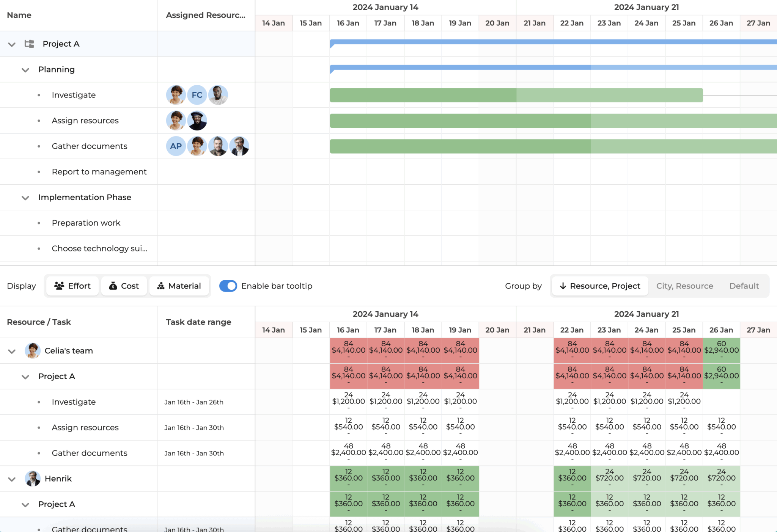
Task: Click the last avatar on Investigate row
Action: [x=218, y=95]
